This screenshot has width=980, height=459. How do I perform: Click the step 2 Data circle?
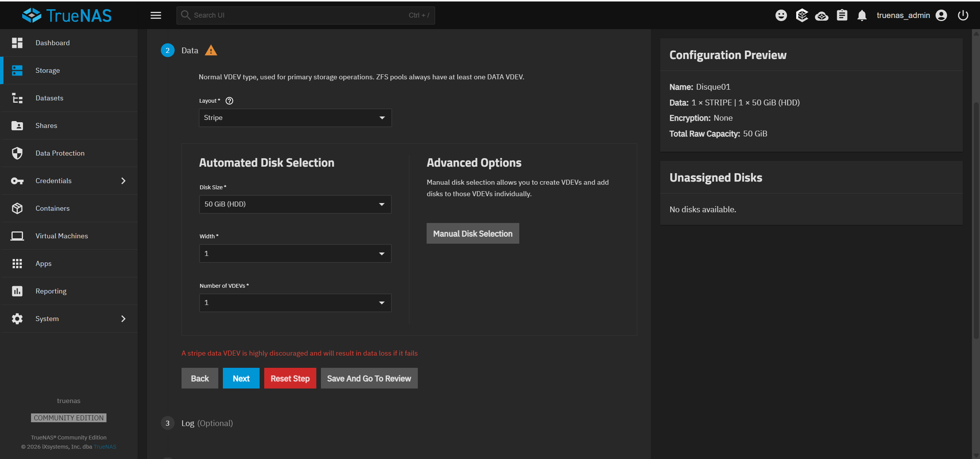click(x=167, y=51)
